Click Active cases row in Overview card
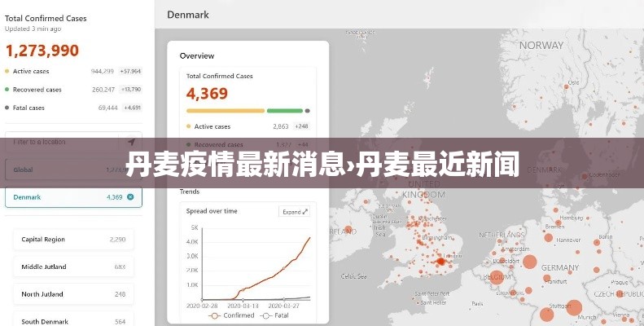 click(x=248, y=126)
